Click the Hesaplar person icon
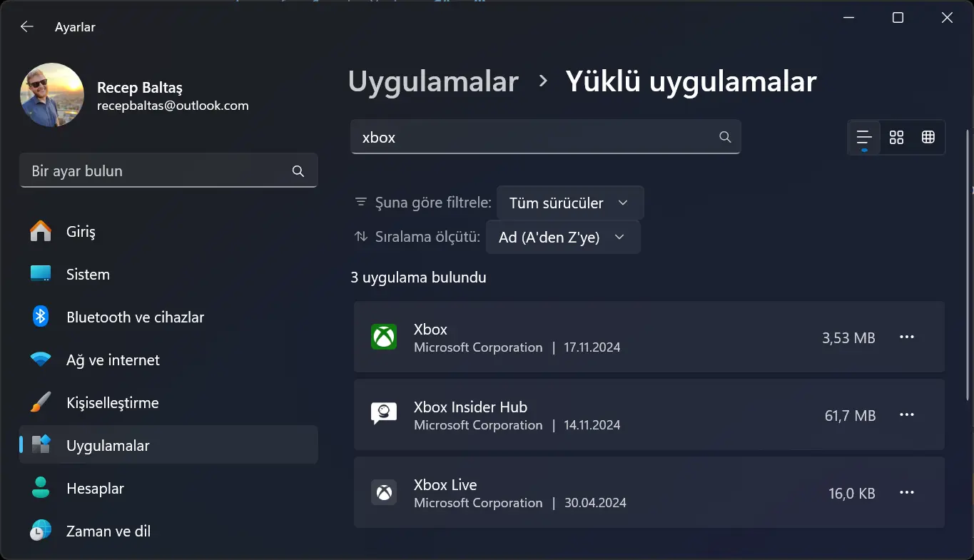The width and height of the screenshot is (974, 560). coord(41,488)
